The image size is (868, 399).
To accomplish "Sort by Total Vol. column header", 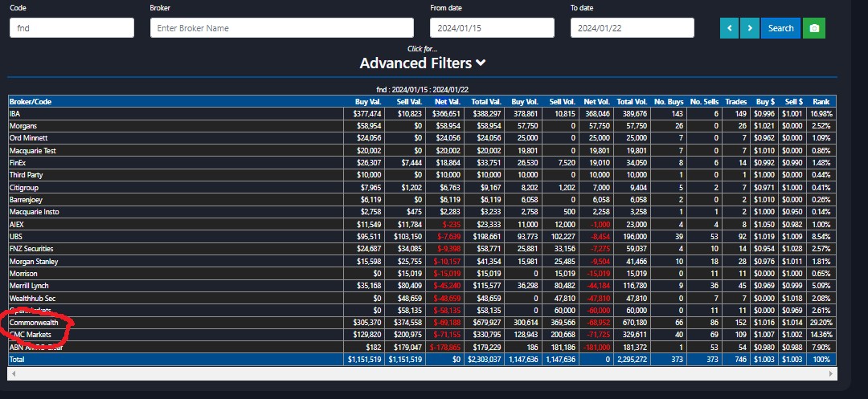I will click(633, 102).
